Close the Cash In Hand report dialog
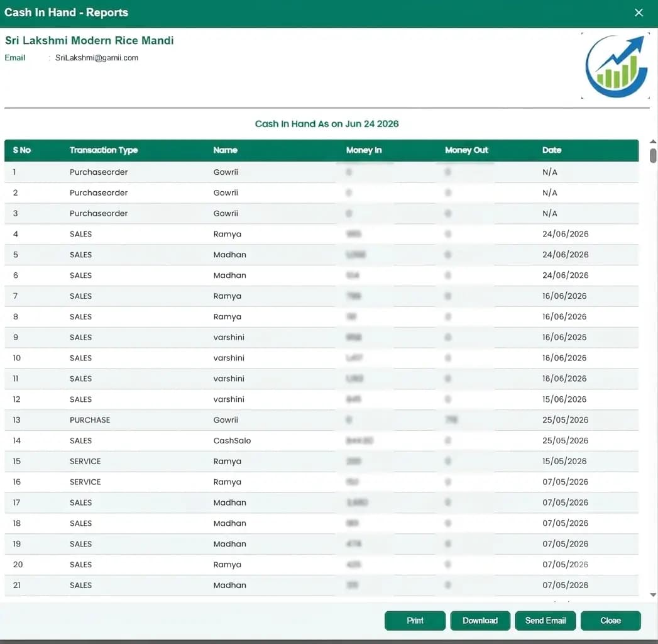658x644 pixels. coord(639,13)
